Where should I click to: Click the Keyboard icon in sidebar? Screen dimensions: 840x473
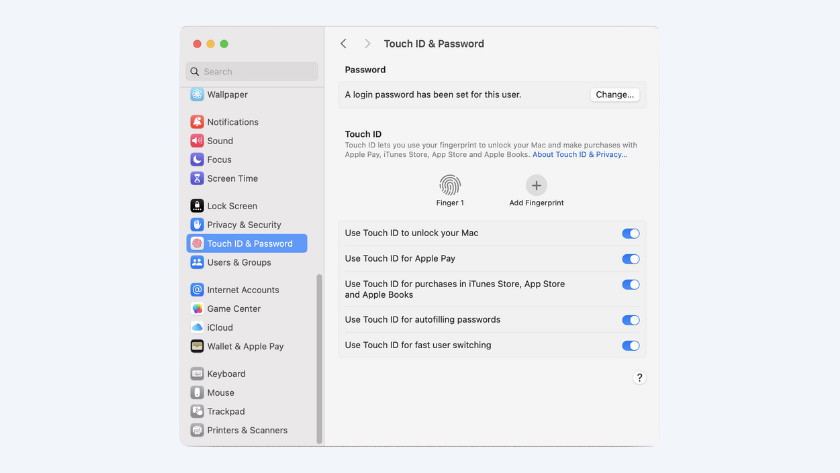197,373
